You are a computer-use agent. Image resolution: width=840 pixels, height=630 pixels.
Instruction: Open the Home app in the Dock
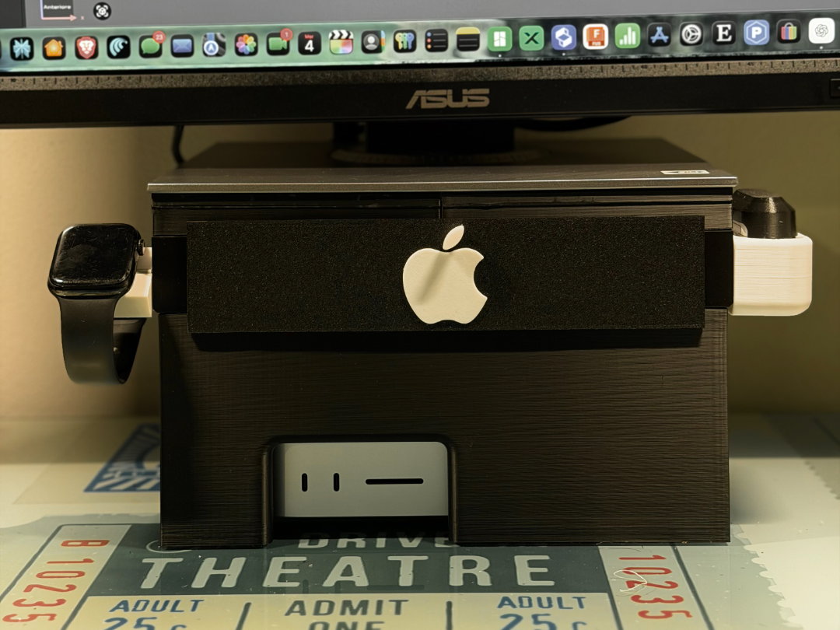click(x=54, y=48)
